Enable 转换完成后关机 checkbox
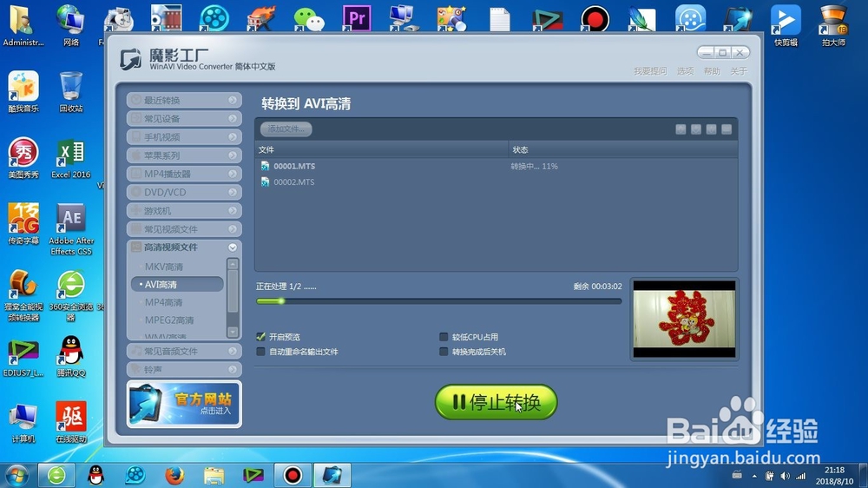The width and height of the screenshot is (868, 488). coord(444,351)
